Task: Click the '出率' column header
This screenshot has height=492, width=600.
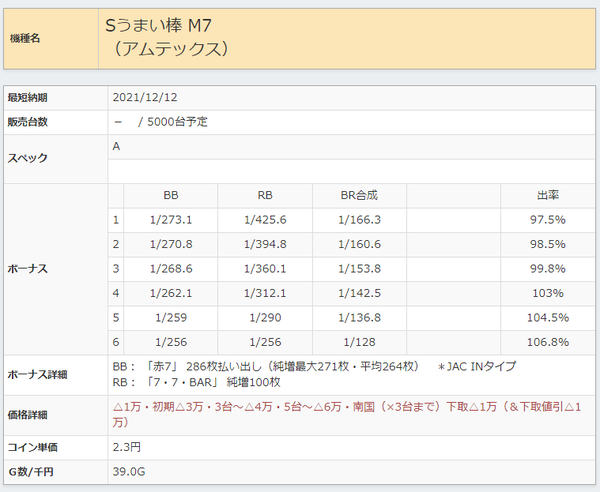Action: (x=548, y=195)
